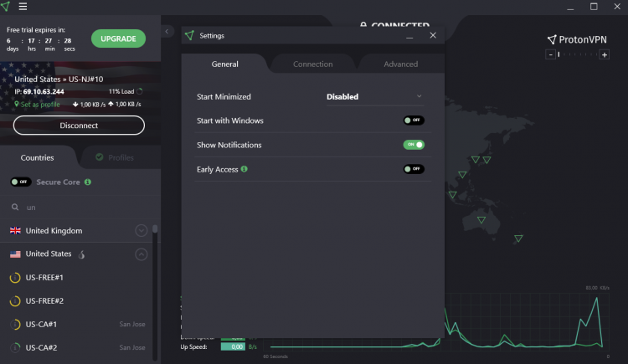Screen dimensions: 628x364
Task: Click the Set as profile link
Action: [x=40, y=105]
